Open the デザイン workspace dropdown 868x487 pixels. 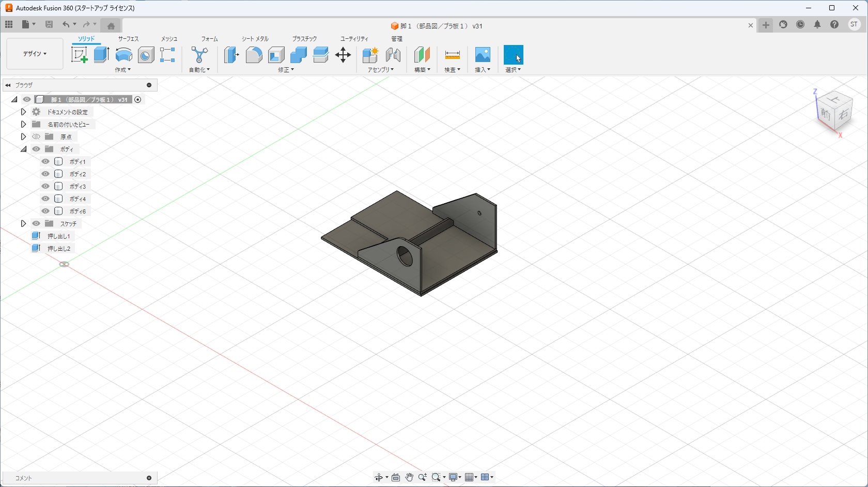(x=35, y=54)
